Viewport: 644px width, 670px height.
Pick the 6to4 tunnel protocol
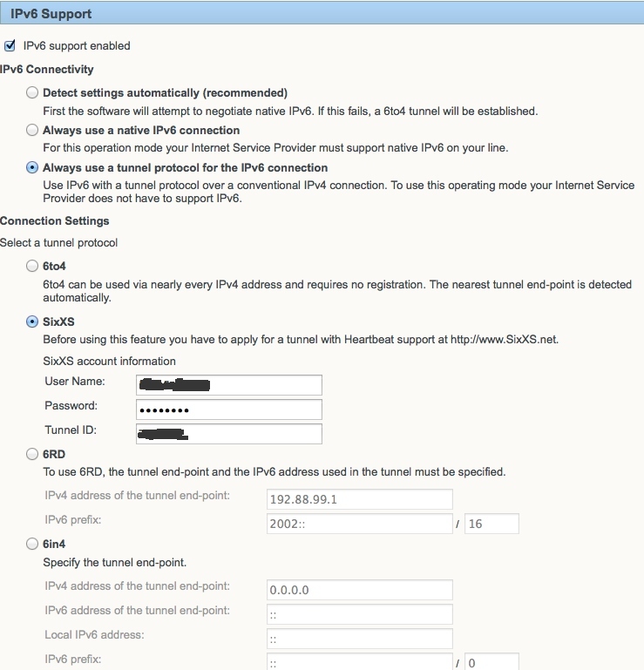click(x=32, y=266)
